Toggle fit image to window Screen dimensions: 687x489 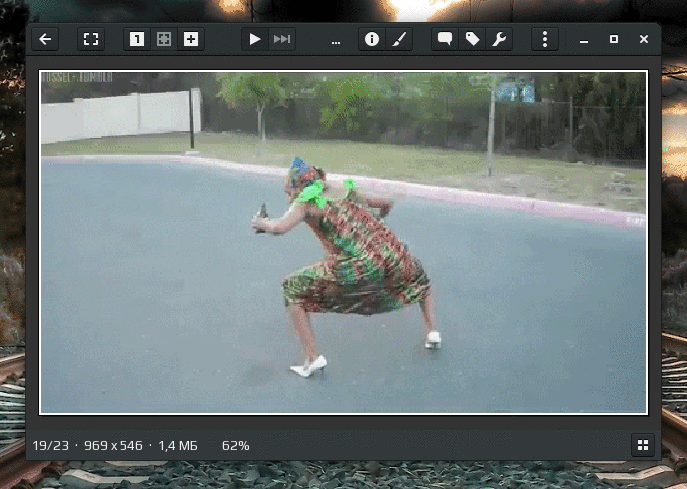point(164,39)
